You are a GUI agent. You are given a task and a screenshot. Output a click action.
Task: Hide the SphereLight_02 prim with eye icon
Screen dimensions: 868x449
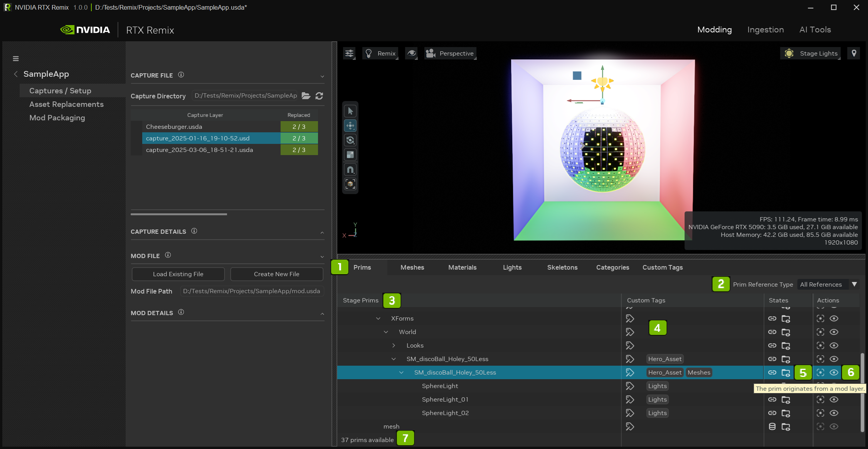834,413
